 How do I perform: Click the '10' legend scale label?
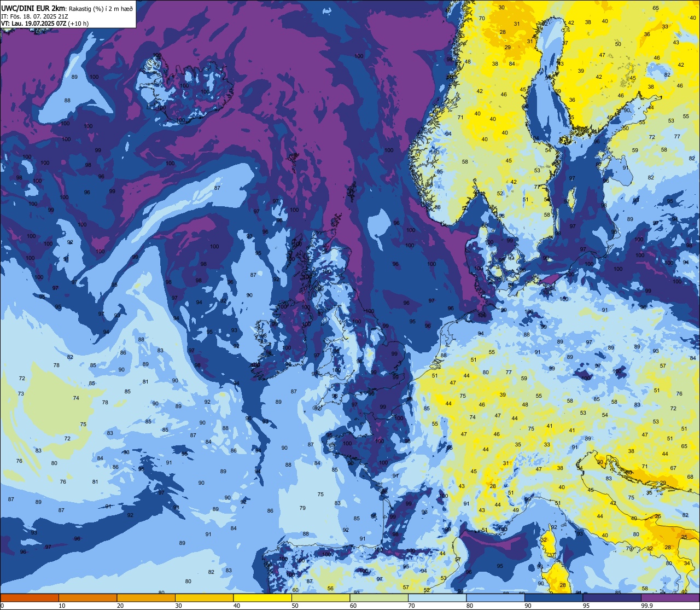pyautogui.click(x=62, y=606)
